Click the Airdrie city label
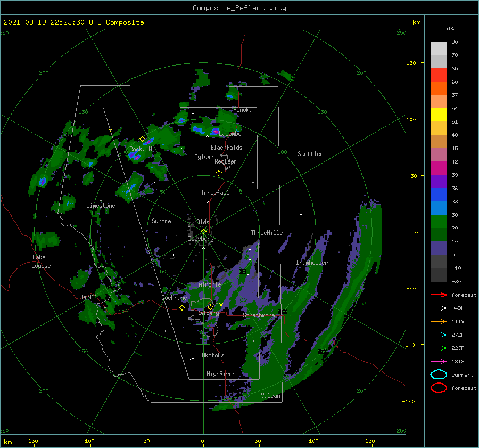Viewport: 479px width, 448px height. [210, 284]
